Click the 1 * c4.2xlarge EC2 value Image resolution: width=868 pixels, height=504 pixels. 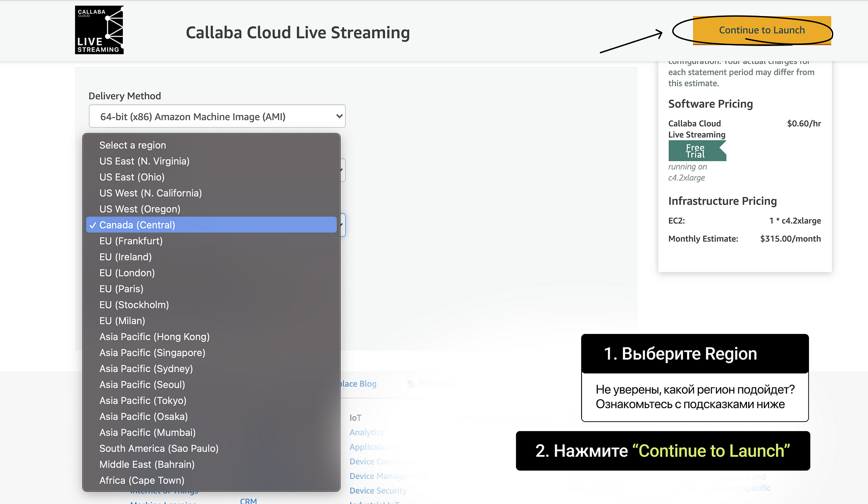[x=795, y=221]
